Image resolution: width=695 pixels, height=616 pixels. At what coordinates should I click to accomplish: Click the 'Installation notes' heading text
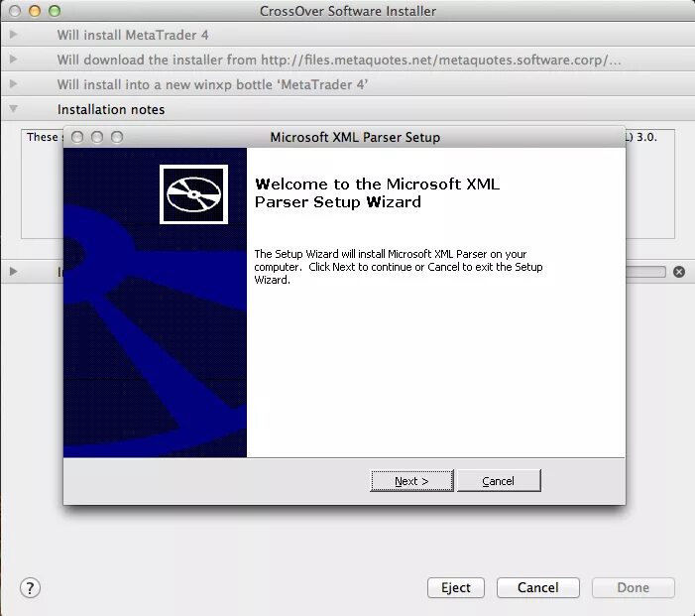(x=111, y=109)
